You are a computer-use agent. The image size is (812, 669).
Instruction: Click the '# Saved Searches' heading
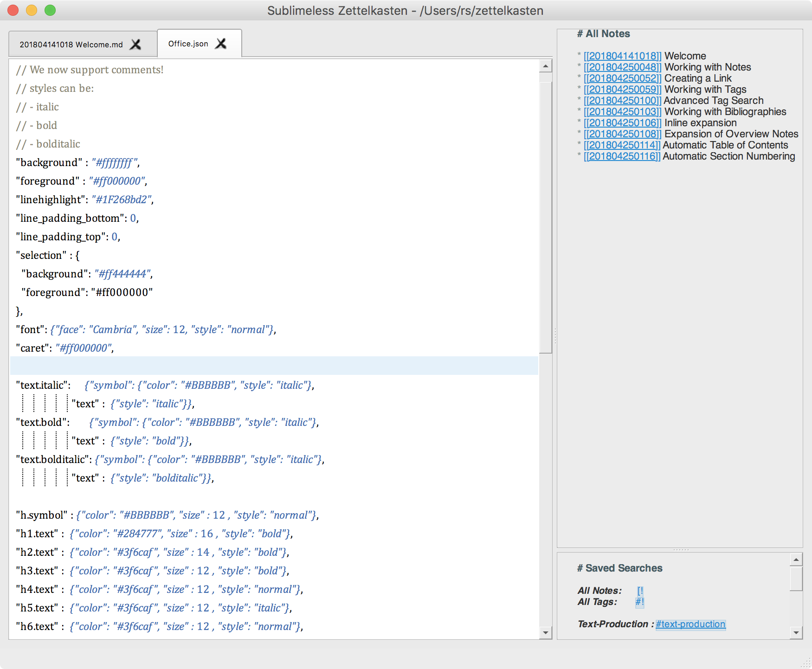coord(619,568)
